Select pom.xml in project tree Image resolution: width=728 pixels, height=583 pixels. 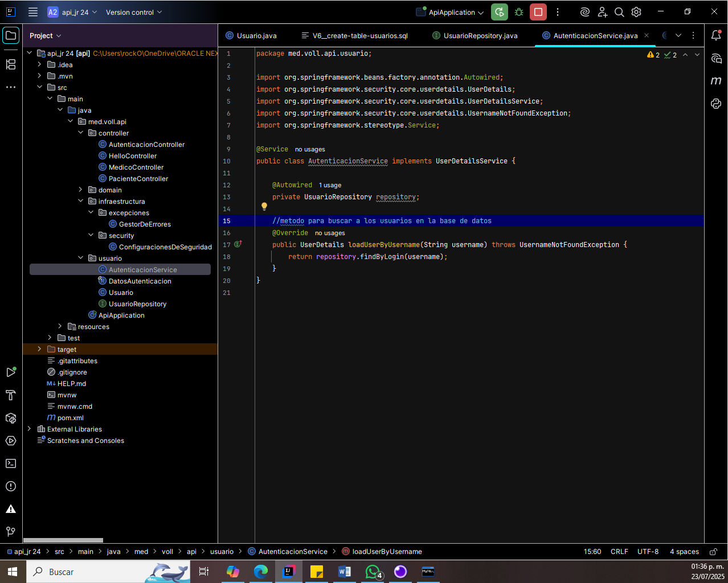click(x=71, y=418)
